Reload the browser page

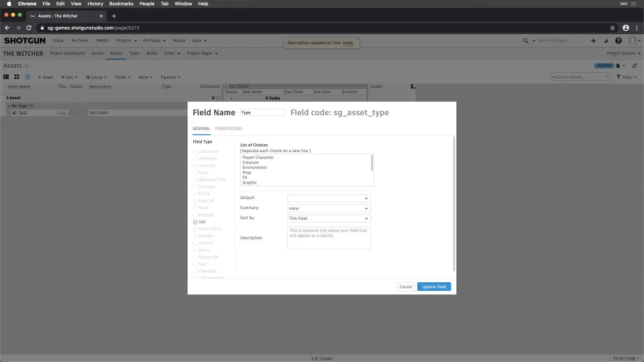point(29,27)
